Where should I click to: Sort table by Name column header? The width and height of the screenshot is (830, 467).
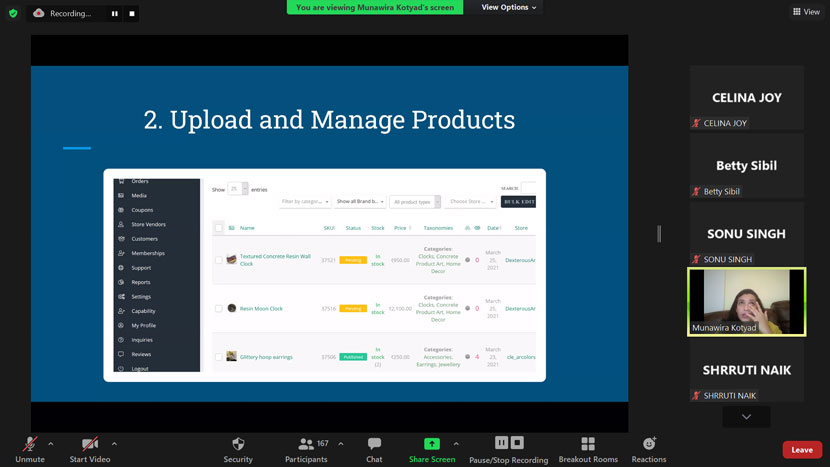tap(247, 228)
